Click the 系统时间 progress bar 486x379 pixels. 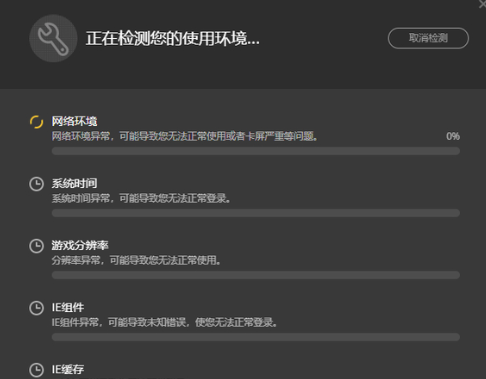point(256,213)
